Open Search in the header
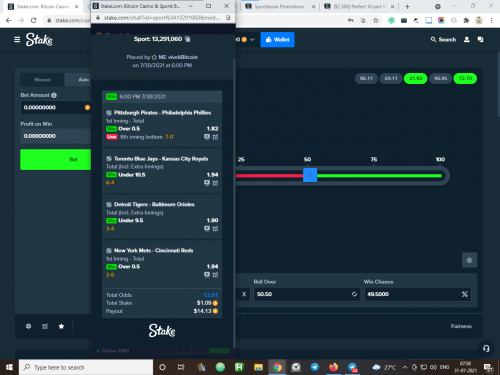Image resolution: width=500 pixels, height=375 pixels. point(443,39)
